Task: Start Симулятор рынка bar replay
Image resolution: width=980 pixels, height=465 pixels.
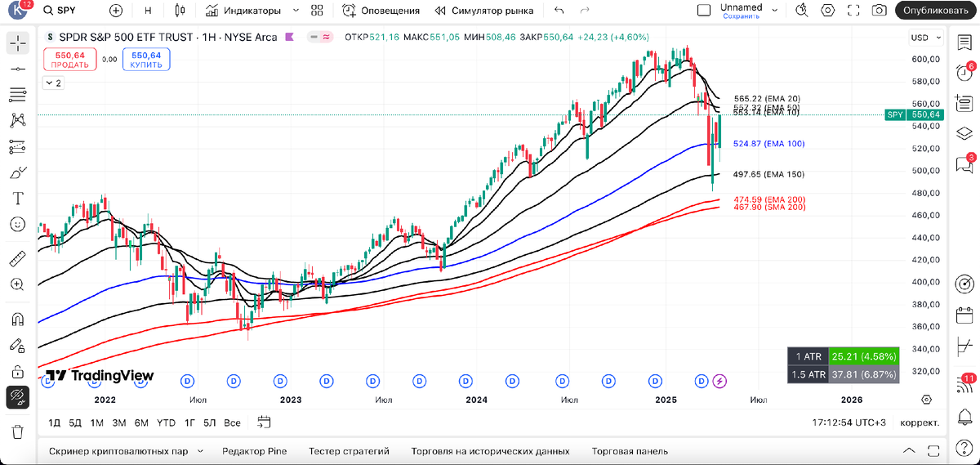Action: click(x=484, y=11)
